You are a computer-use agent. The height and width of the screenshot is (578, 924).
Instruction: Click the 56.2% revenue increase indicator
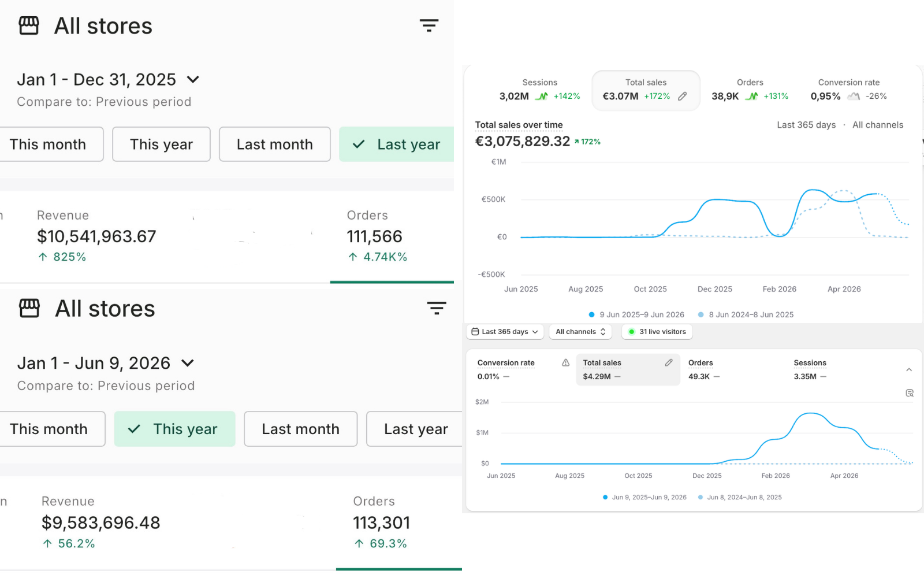click(69, 544)
